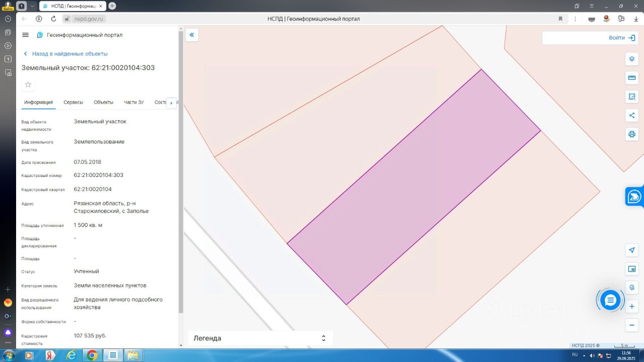The height and width of the screenshot is (362, 644).
Task: Click the area value 1 500 кв. м
Action: click(x=88, y=225)
